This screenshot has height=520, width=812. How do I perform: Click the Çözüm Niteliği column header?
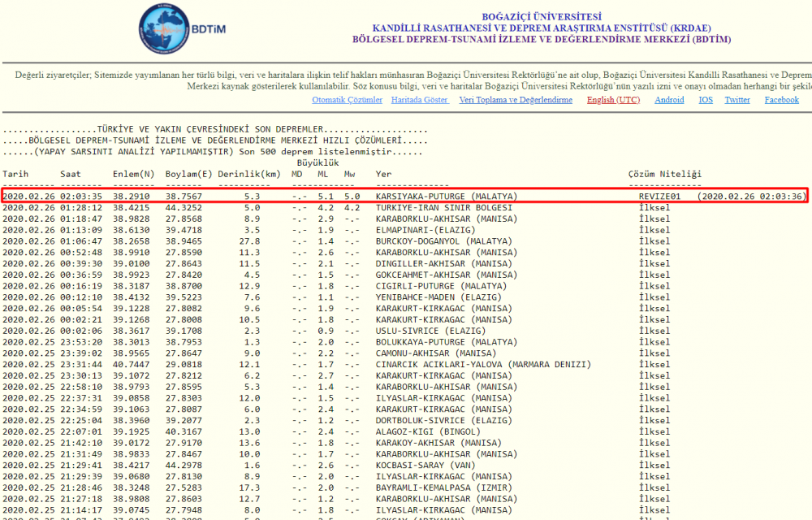pos(664,175)
